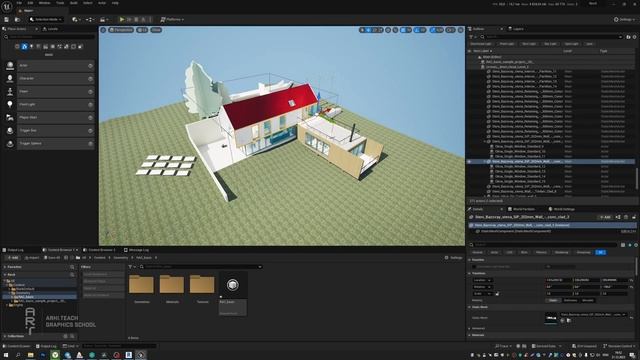Activate the Translate transform tool in viewport
This screenshot has width=640, height=360.
point(369,30)
